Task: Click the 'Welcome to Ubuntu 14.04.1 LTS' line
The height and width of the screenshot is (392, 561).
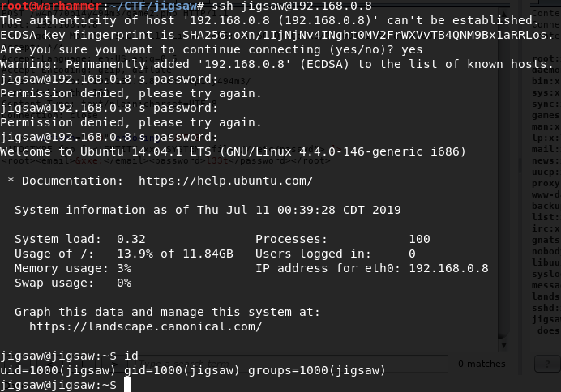Action: click(233, 151)
